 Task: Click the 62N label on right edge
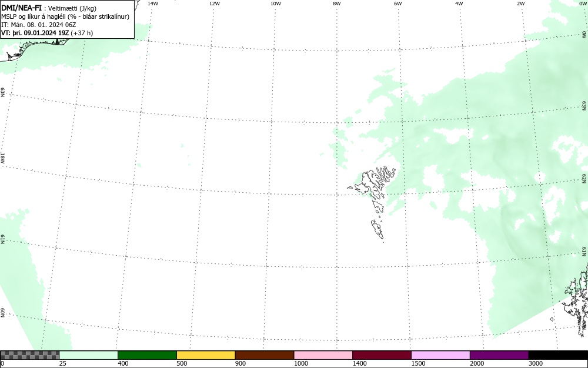(x=584, y=178)
